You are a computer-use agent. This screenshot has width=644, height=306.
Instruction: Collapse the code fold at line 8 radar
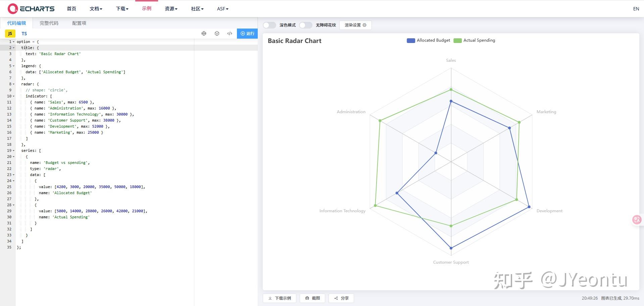click(x=14, y=84)
